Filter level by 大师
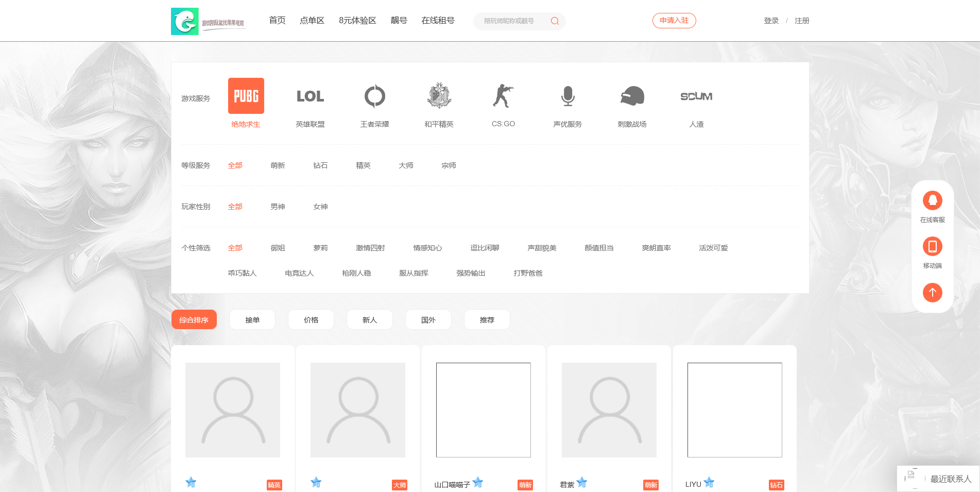 tap(406, 165)
